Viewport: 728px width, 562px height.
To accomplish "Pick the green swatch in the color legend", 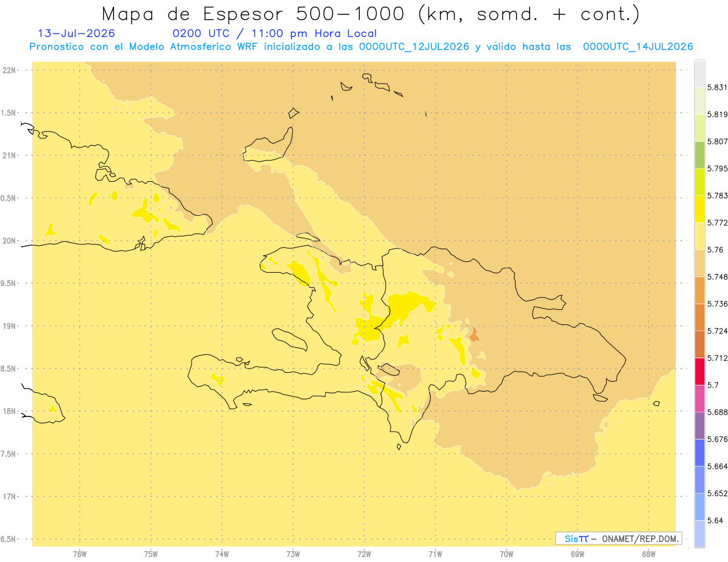I will (x=699, y=155).
